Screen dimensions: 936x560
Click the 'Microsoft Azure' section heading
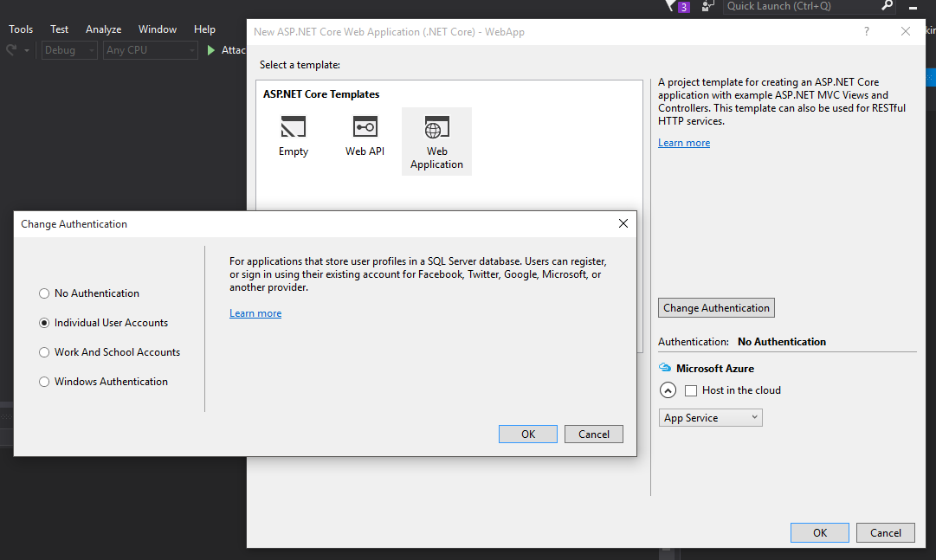tap(715, 369)
